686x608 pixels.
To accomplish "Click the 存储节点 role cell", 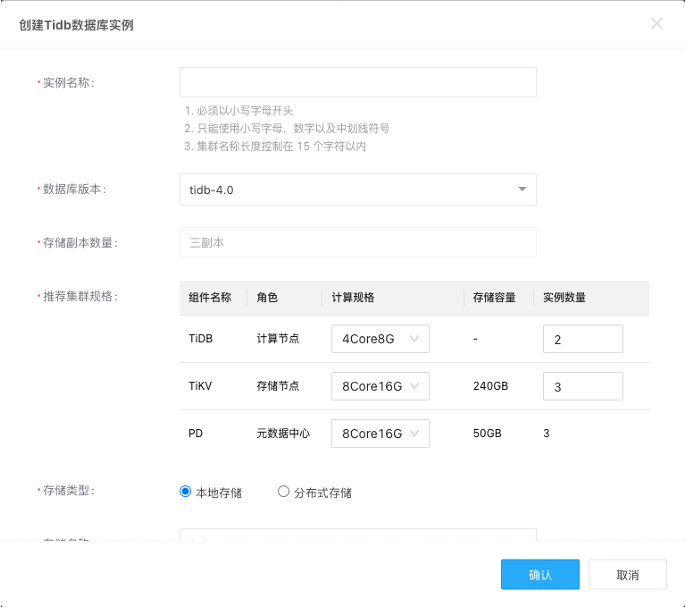I will [x=278, y=386].
